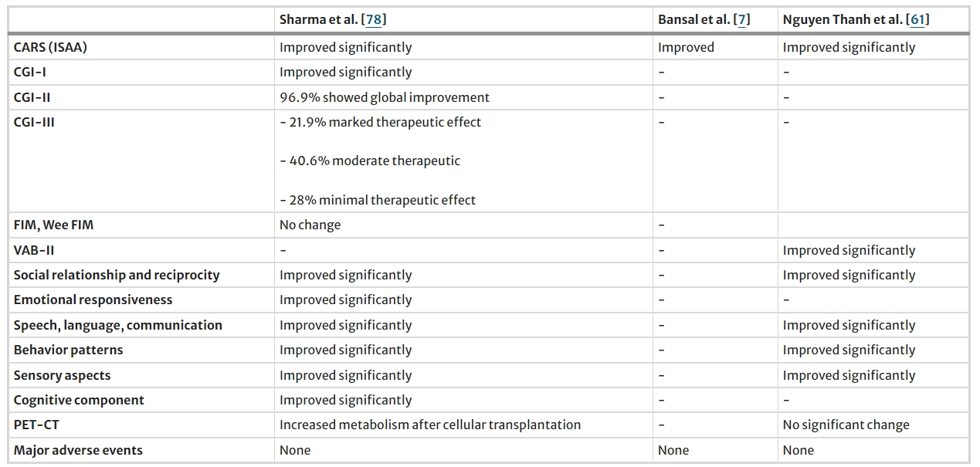Screen dimensions: 980x467
Task: Click the FIM, Wee FIM row label
Action: pyautogui.click(x=53, y=225)
